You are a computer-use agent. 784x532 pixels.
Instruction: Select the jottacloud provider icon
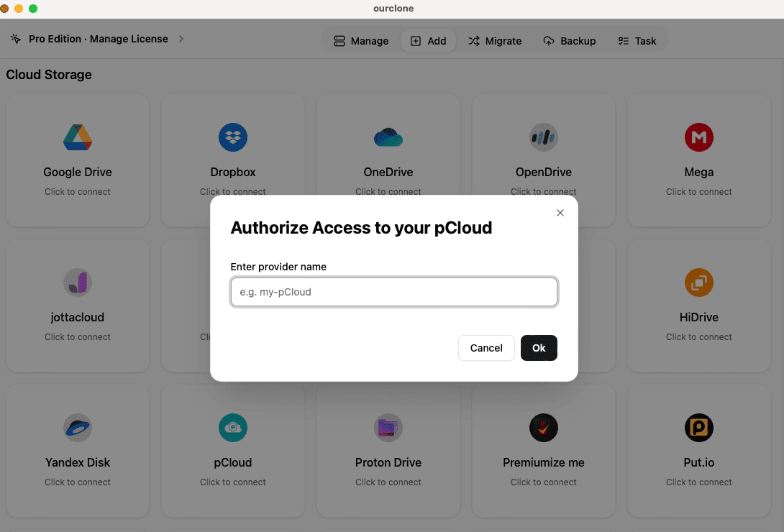[77, 283]
